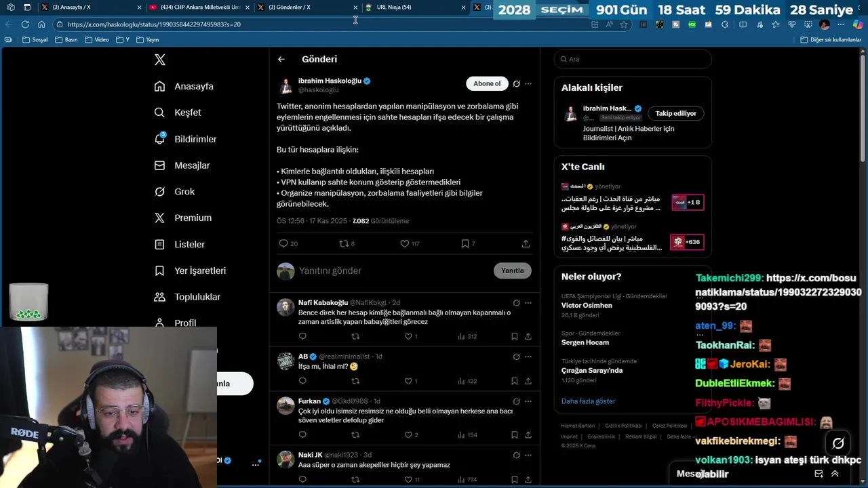
Task: Switch to Anasayfa / X tab
Action: [91, 7]
